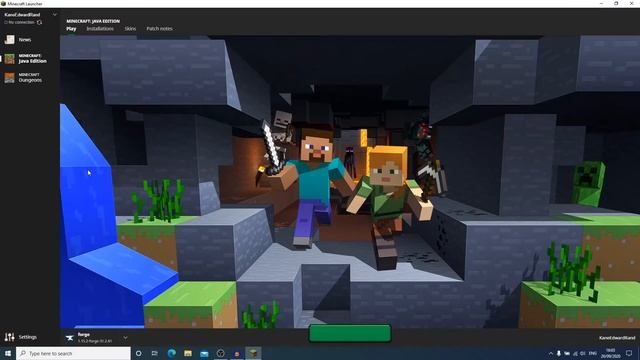This screenshot has width=640, height=360.
Task: Open the taskbar app left of Minecraft
Action: 237,353
